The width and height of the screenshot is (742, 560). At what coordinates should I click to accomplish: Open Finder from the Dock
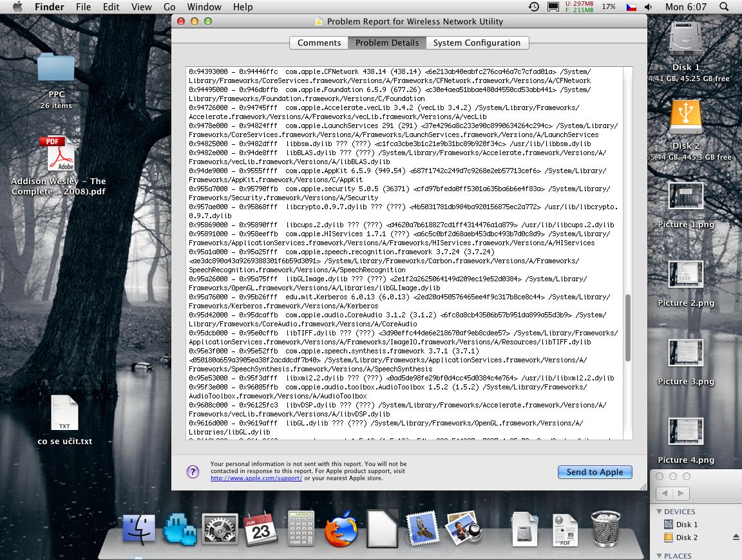tap(138, 529)
